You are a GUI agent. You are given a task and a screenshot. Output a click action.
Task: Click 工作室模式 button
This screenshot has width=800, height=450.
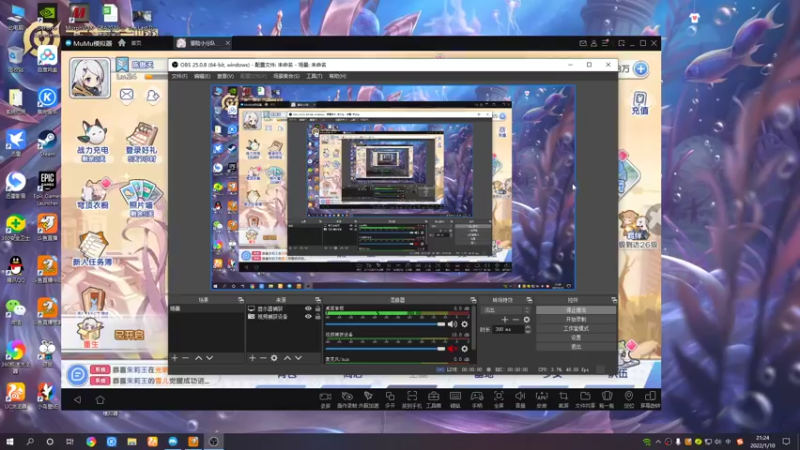576,328
